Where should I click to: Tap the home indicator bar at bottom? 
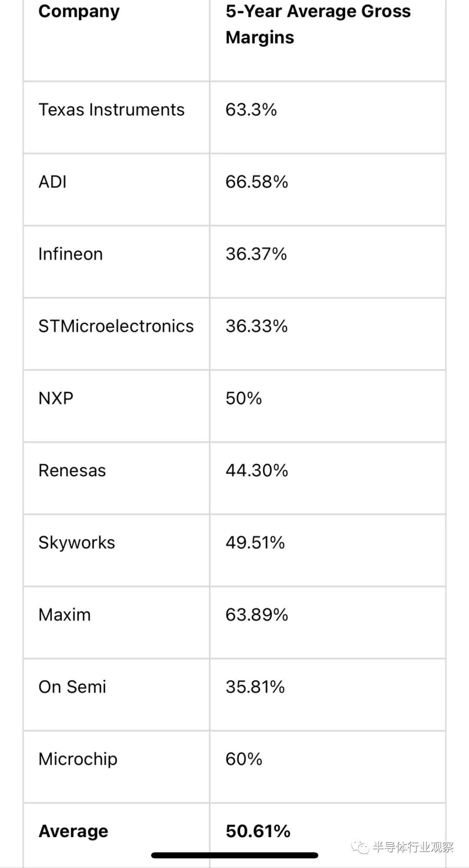click(x=234, y=855)
